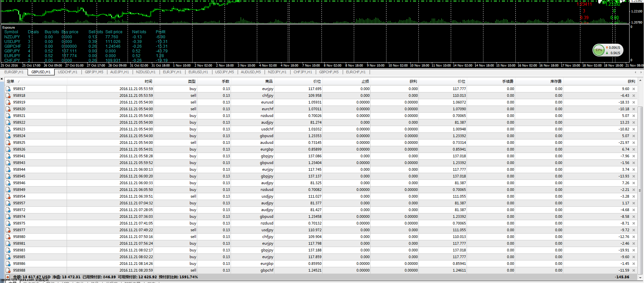Close order 958943 with its X
This screenshot has height=283, width=644.
[x=634, y=163]
